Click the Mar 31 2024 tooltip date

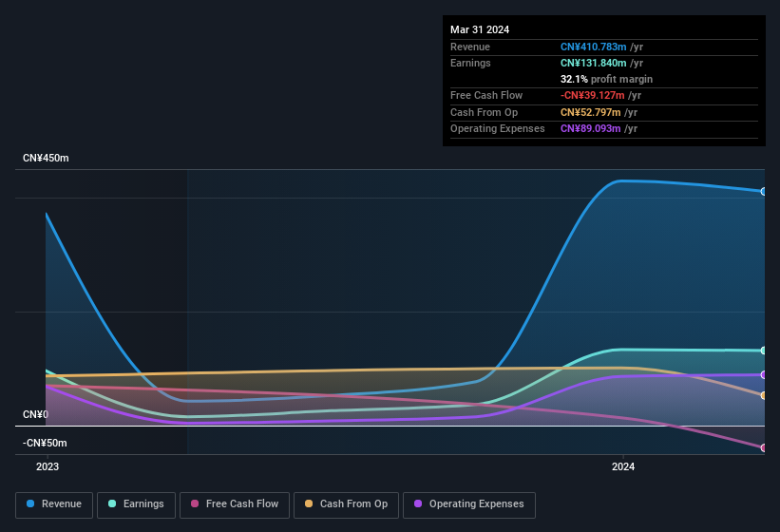(x=480, y=29)
